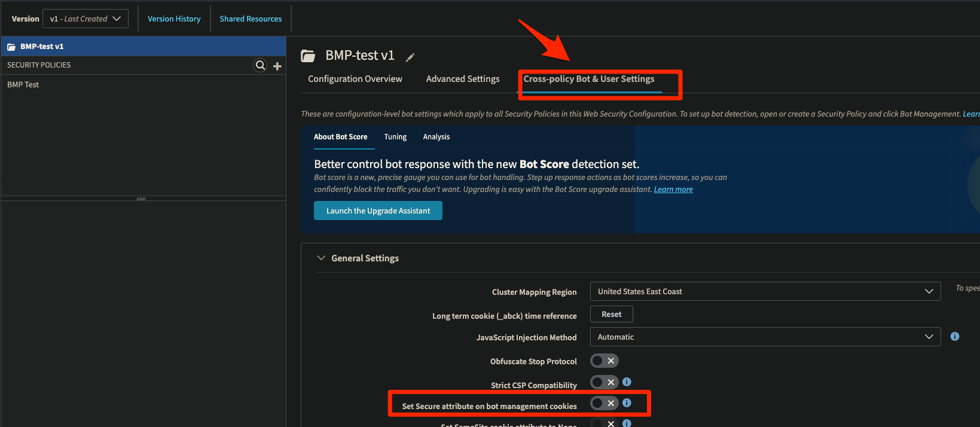Click the pencil edit icon beside BMP-test v1

[x=410, y=57]
